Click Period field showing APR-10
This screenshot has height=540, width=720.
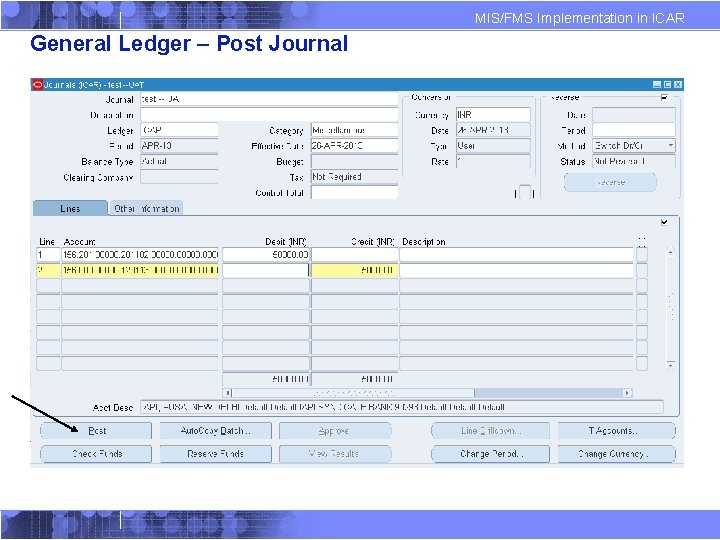(x=179, y=146)
